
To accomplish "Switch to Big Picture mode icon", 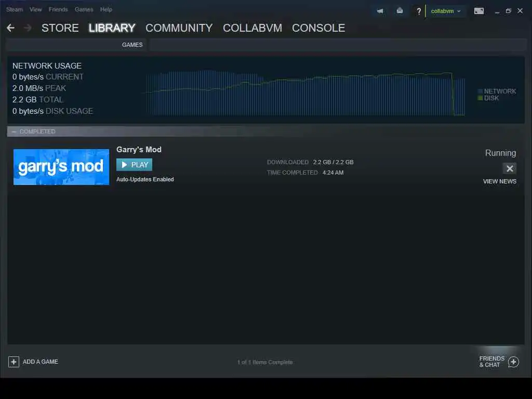I will (478, 11).
